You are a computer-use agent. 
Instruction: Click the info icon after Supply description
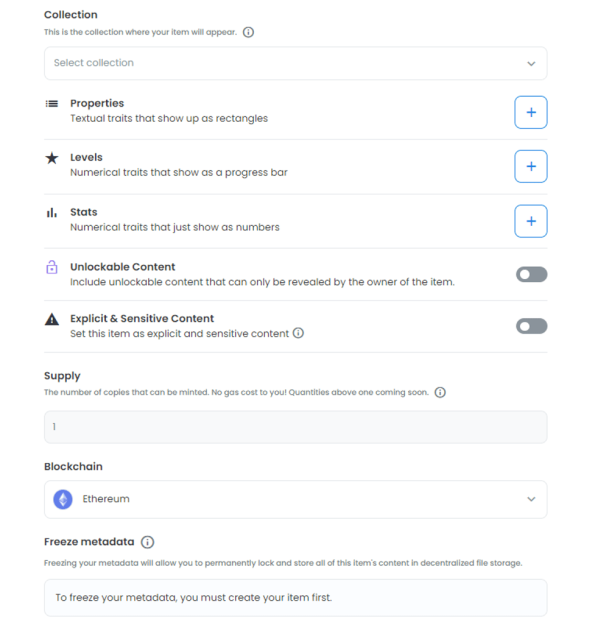click(440, 393)
